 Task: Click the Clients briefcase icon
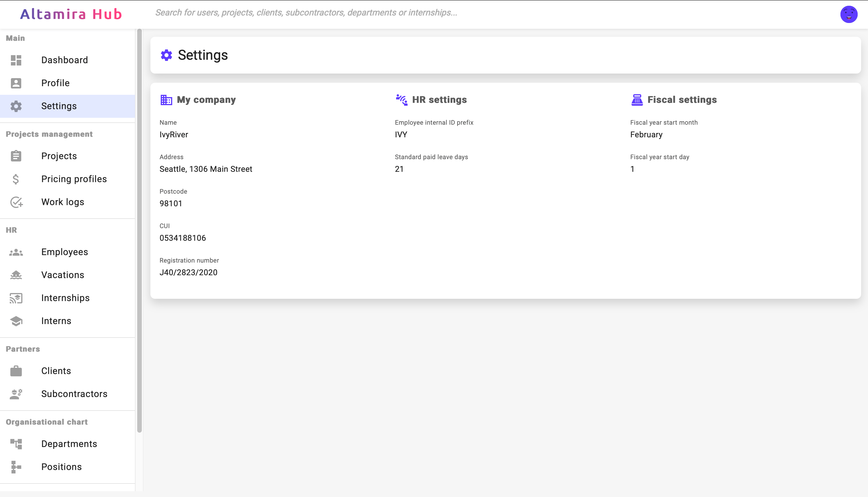tap(16, 371)
